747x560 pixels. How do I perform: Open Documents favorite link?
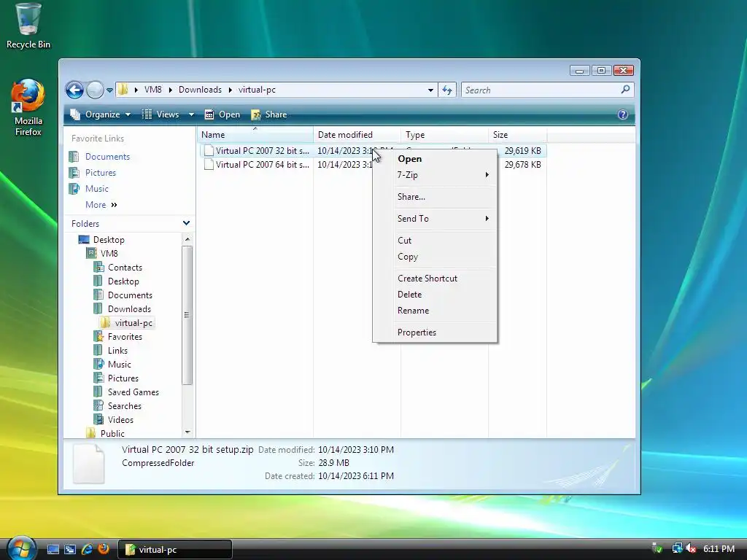(x=99, y=157)
